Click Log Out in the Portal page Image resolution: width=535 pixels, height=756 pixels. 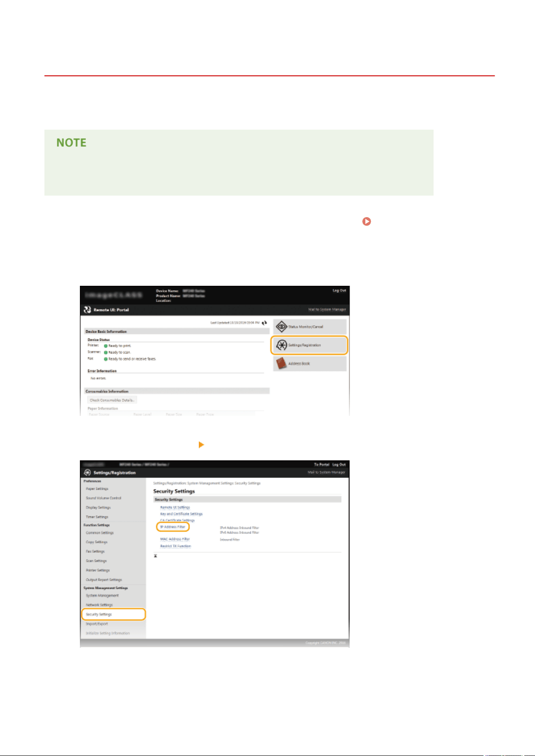click(339, 290)
